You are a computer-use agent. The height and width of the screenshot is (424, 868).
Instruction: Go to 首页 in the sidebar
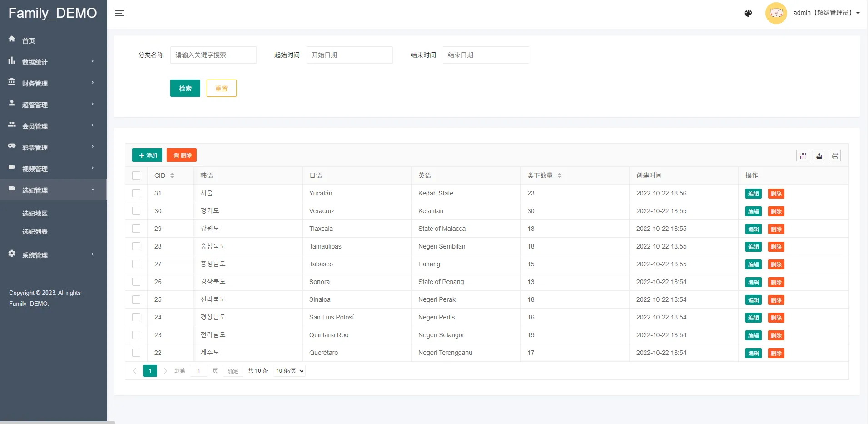pos(29,40)
